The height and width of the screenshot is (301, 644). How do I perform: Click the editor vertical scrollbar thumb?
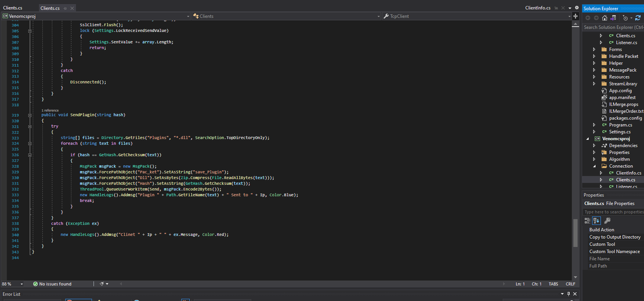pyautogui.click(x=576, y=232)
